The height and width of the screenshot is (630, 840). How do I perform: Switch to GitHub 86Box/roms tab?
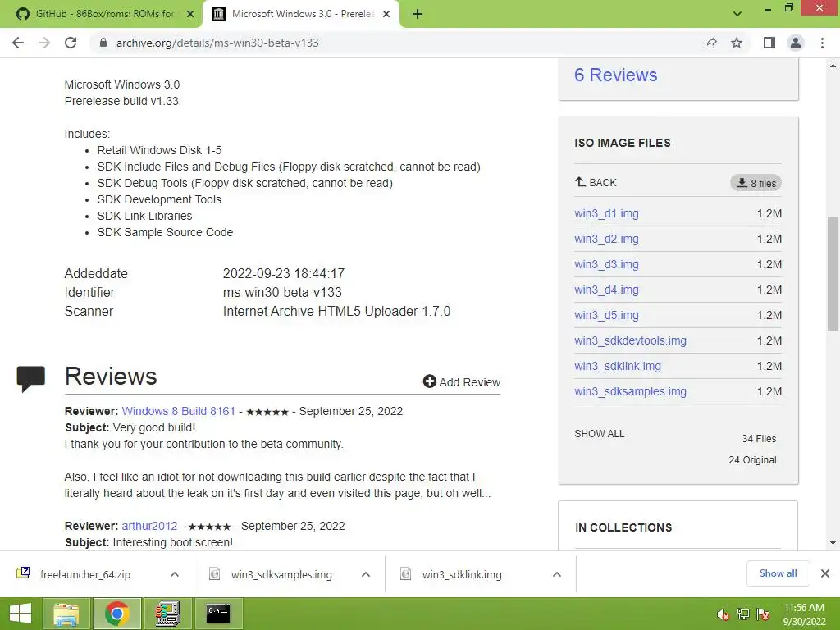coord(101,14)
